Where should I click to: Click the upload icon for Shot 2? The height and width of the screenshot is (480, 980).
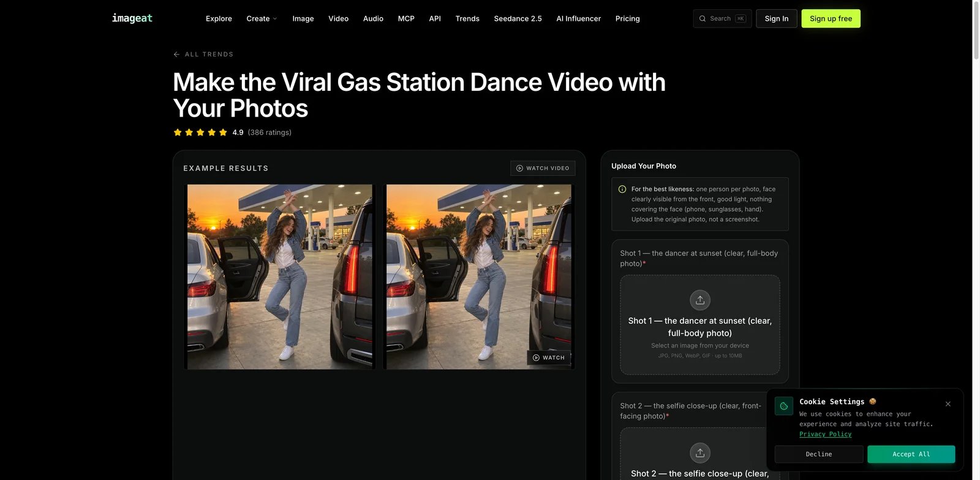click(x=700, y=453)
